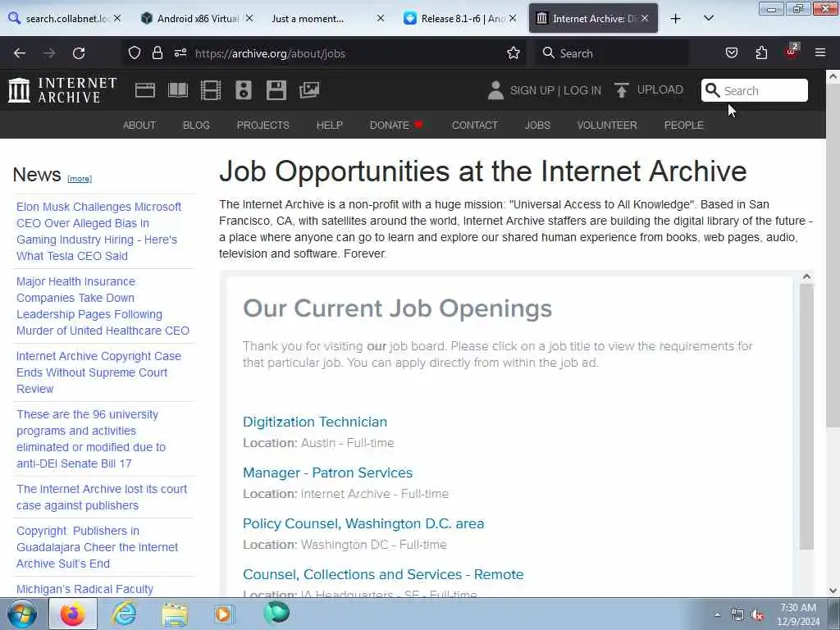Open the Firefox hamburger menu
840x630 pixels.
click(820, 52)
